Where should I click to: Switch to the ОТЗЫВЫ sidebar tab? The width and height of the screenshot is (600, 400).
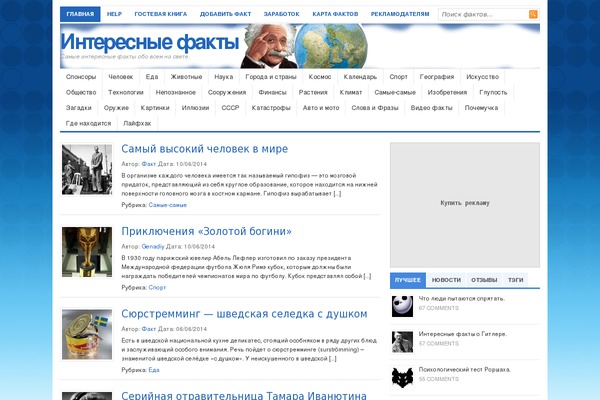(484, 280)
